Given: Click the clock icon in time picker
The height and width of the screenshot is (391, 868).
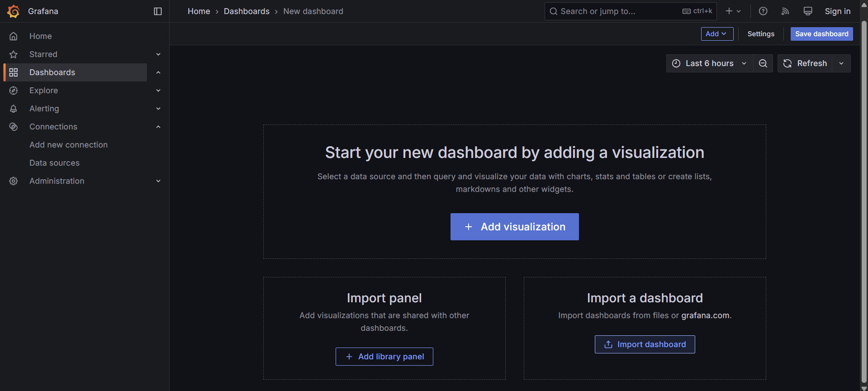Looking at the screenshot, I should [x=676, y=63].
